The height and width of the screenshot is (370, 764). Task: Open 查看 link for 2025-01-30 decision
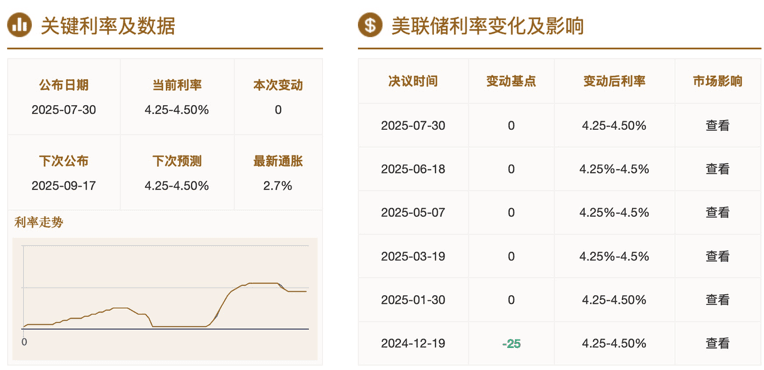[717, 299]
